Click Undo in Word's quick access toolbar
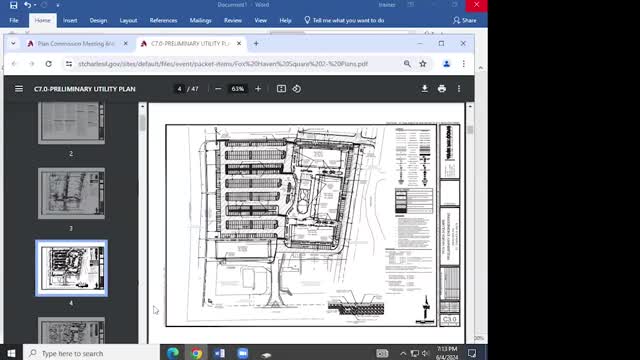 point(27,5)
